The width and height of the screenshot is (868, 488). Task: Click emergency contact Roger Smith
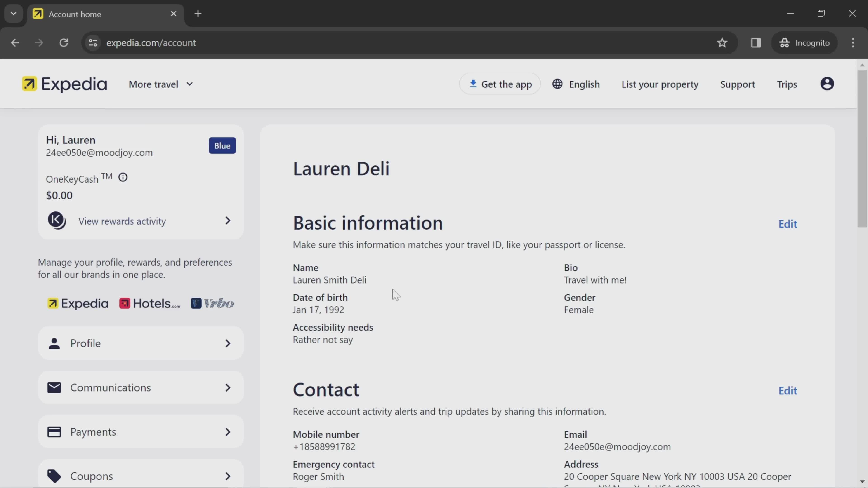point(318,476)
